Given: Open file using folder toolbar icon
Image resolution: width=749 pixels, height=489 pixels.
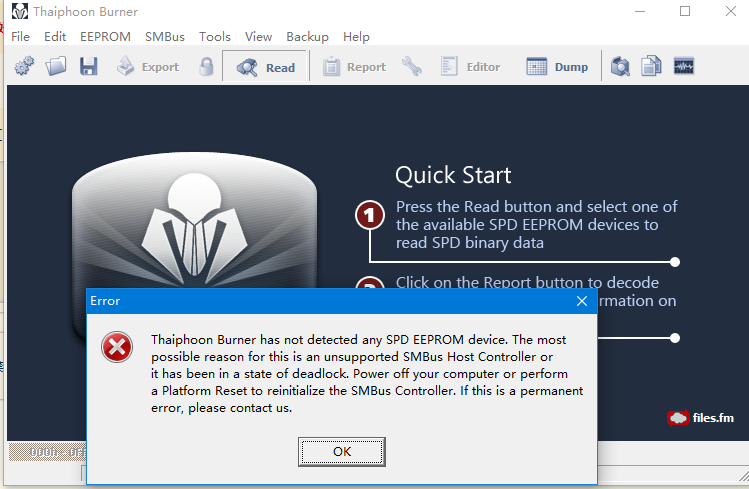Looking at the screenshot, I should [x=56, y=66].
